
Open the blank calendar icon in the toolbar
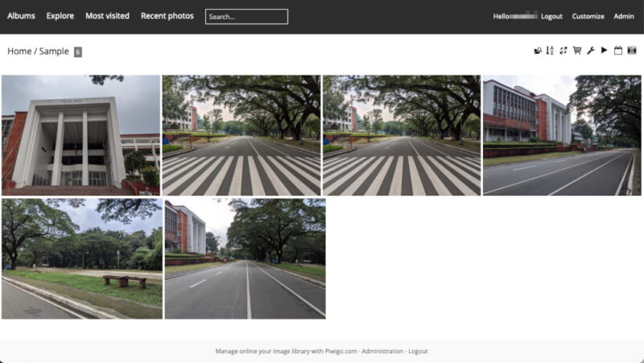click(x=618, y=51)
